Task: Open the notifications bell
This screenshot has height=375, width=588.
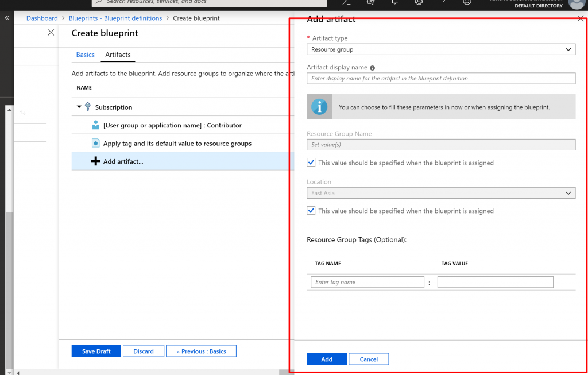Action: (x=395, y=2)
